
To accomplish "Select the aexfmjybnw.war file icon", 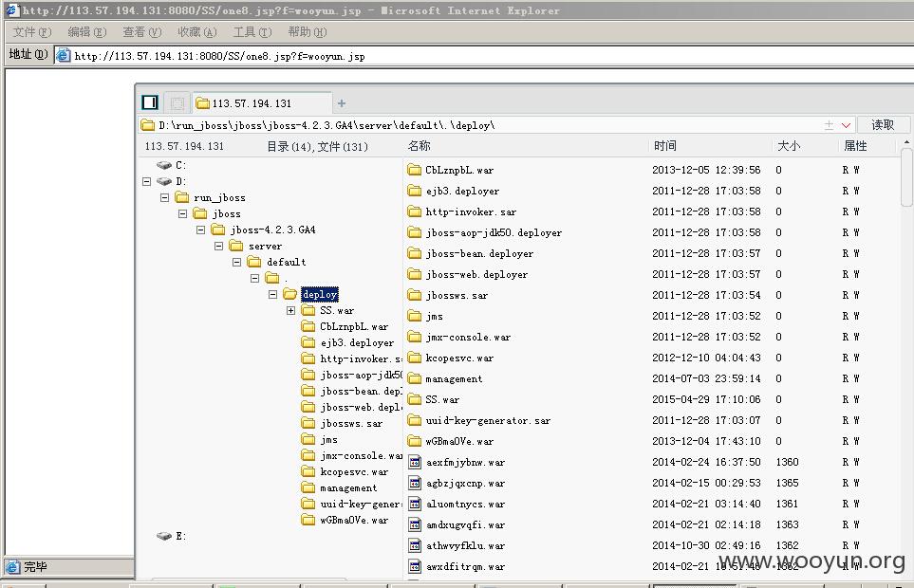I will pos(415,462).
